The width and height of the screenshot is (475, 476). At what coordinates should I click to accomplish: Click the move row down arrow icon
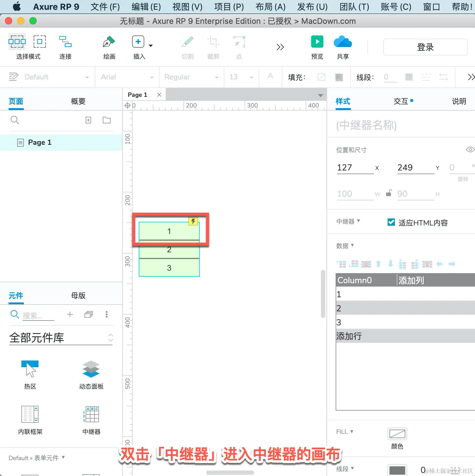(x=391, y=264)
